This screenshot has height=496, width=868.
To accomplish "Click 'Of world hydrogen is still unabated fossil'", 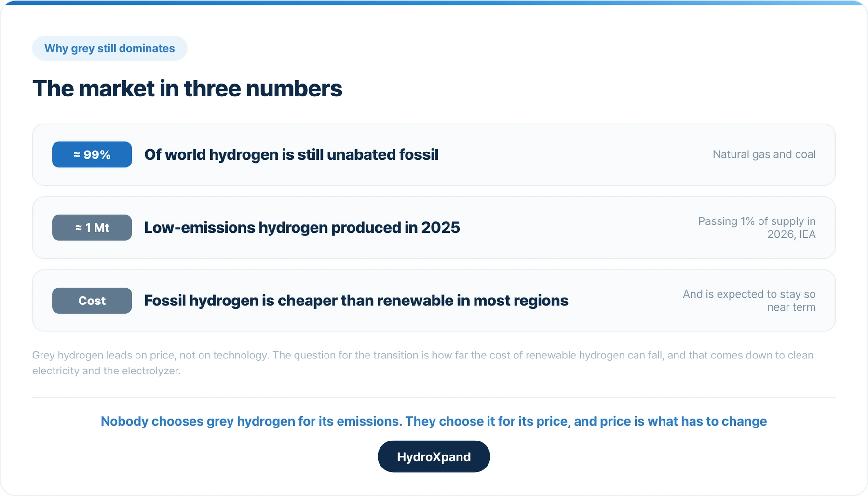I will pos(291,154).
